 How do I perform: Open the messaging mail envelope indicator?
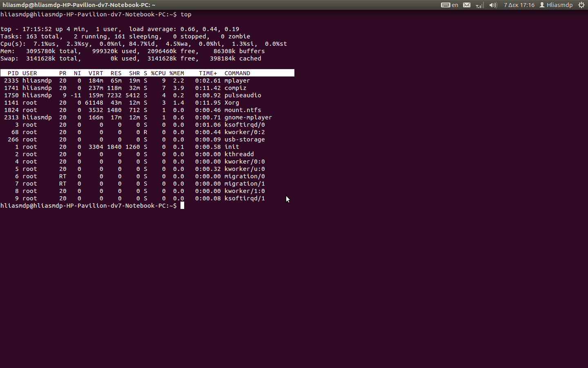pos(467,5)
